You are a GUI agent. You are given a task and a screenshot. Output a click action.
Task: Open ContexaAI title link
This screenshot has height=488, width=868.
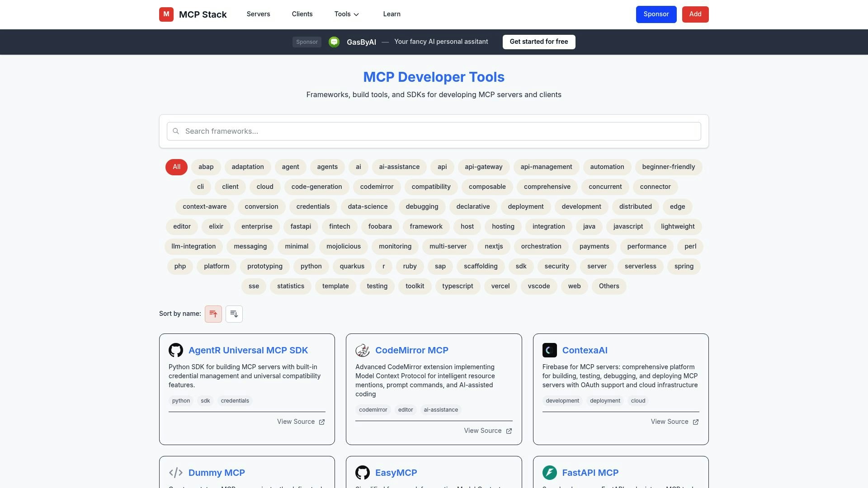[585, 350]
